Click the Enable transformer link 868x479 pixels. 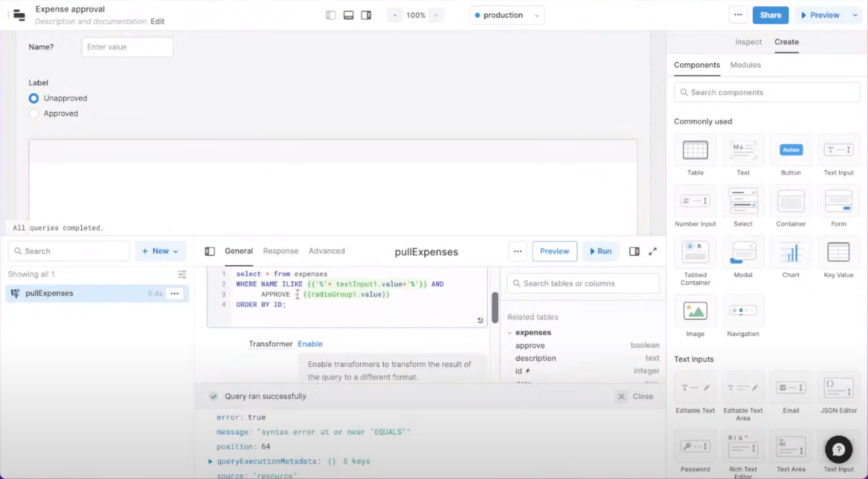coord(310,344)
